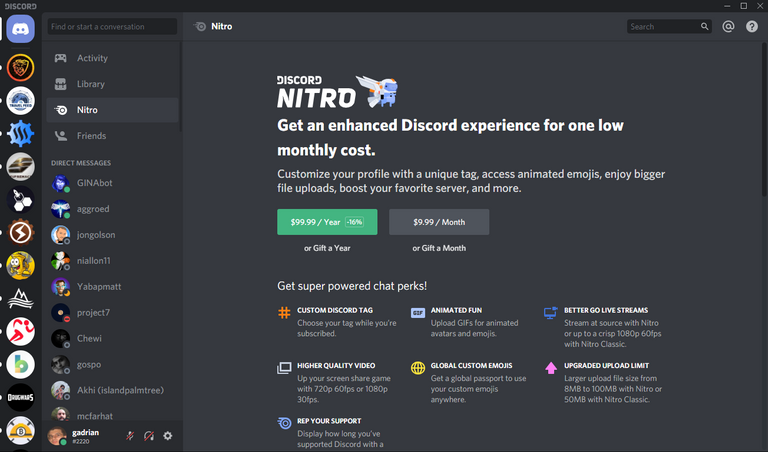Subscribe with $9.99 / Month button
This screenshot has width=768, height=452.
(x=439, y=222)
